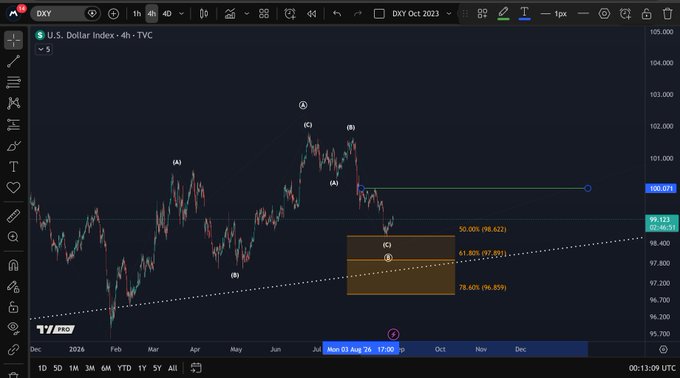The image size is (680, 378).
Task: Toggle hide all drawings eye icon
Action: pyautogui.click(x=13, y=328)
